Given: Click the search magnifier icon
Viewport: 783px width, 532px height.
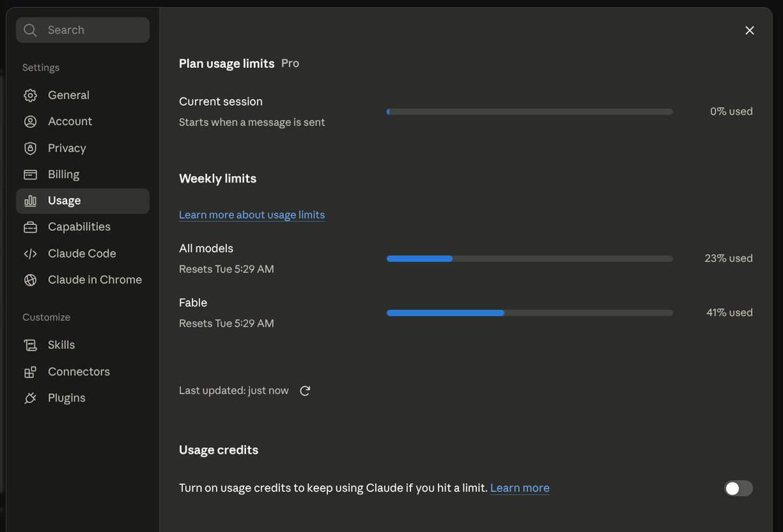Looking at the screenshot, I should pos(30,30).
